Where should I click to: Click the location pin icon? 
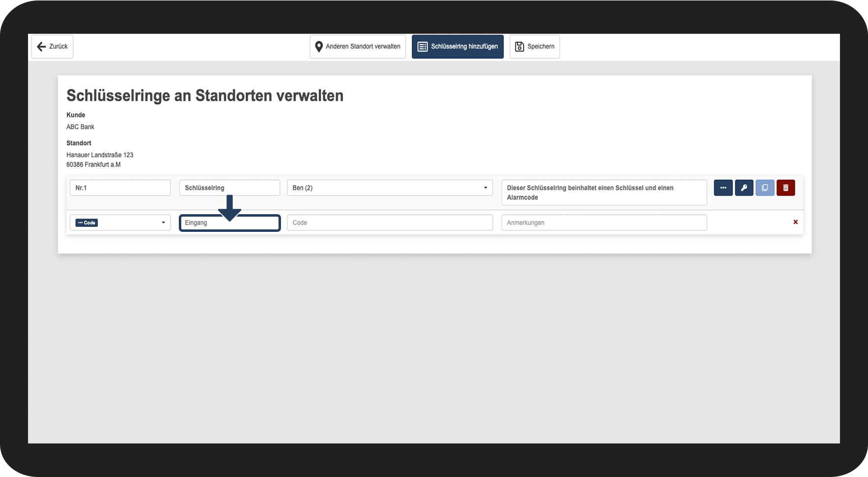pyautogui.click(x=319, y=47)
